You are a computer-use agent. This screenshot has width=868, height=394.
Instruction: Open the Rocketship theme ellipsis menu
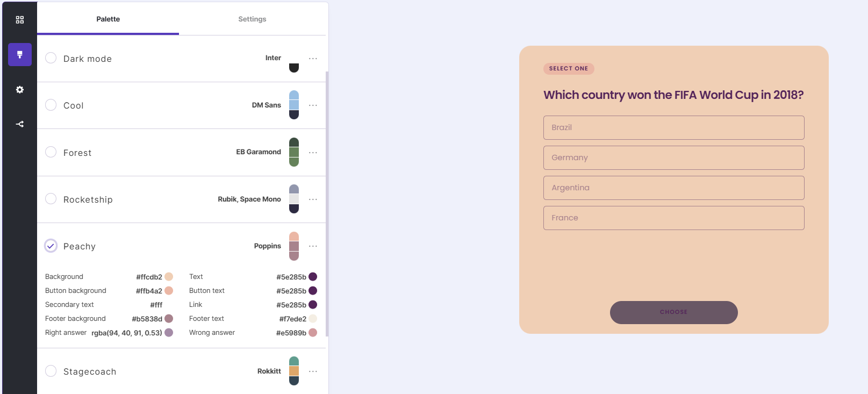point(313,199)
